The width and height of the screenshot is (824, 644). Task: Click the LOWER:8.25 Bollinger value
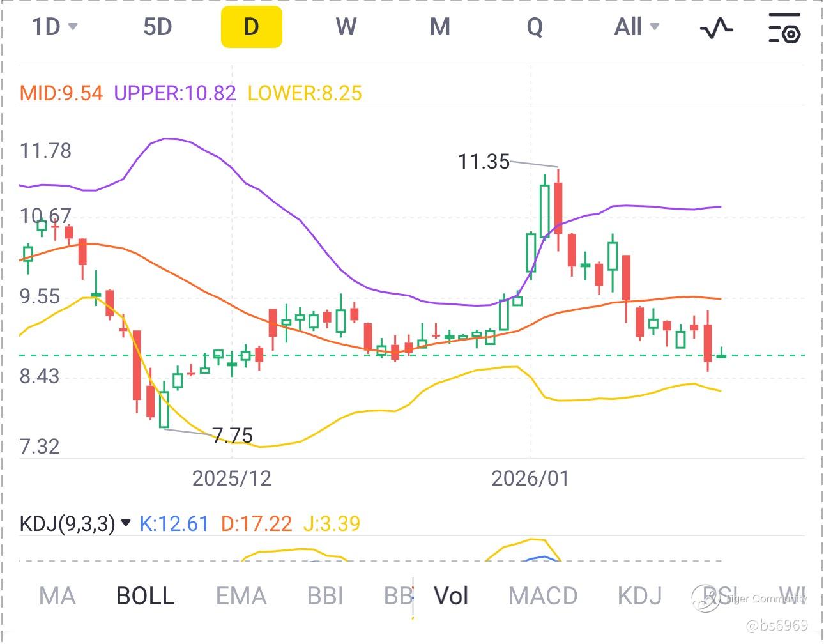[x=305, y=93]
